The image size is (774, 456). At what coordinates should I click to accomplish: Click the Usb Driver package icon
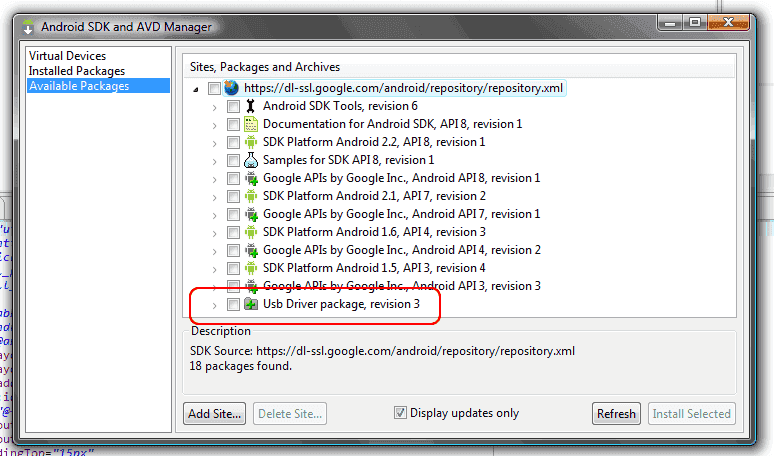251,304
